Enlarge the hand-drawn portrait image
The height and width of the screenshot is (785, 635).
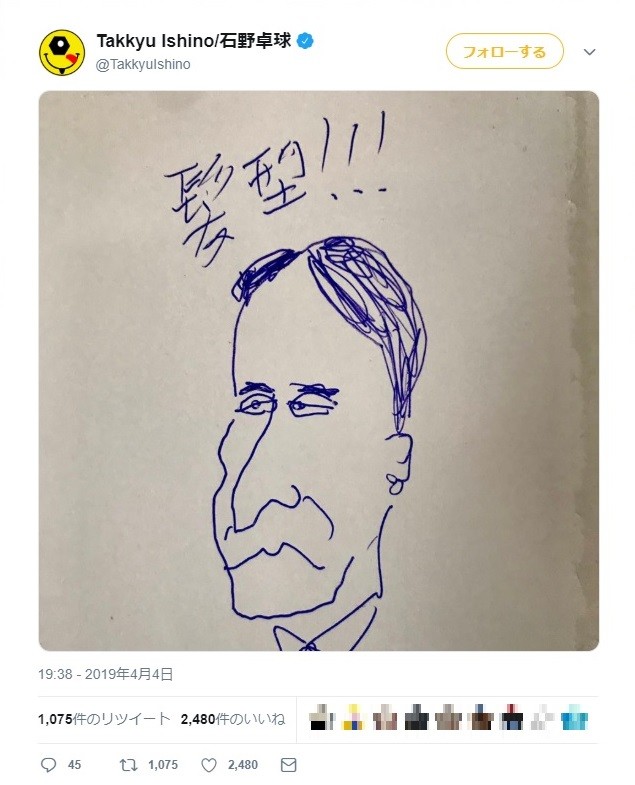318,371
